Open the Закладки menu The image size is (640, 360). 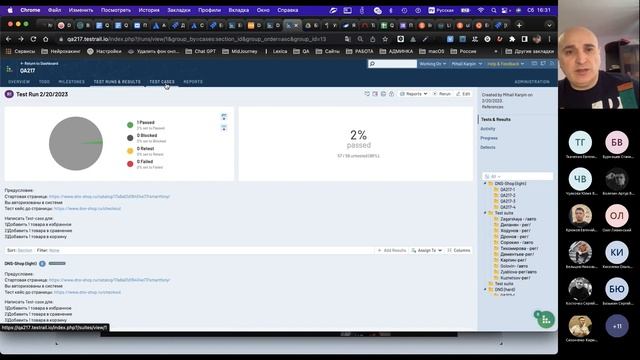pyautogui.click(x=179, y=10)
